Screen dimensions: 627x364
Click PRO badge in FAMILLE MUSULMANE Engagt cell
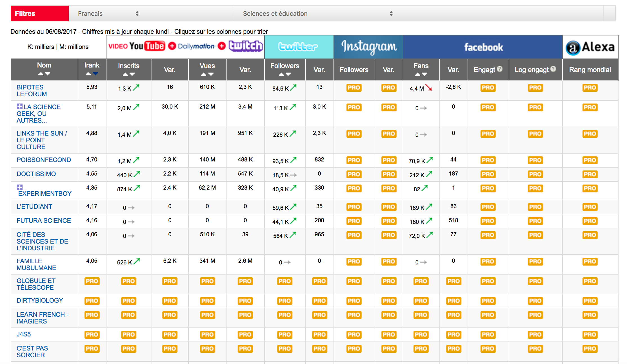pyautogui.click(x=488, y=262)
